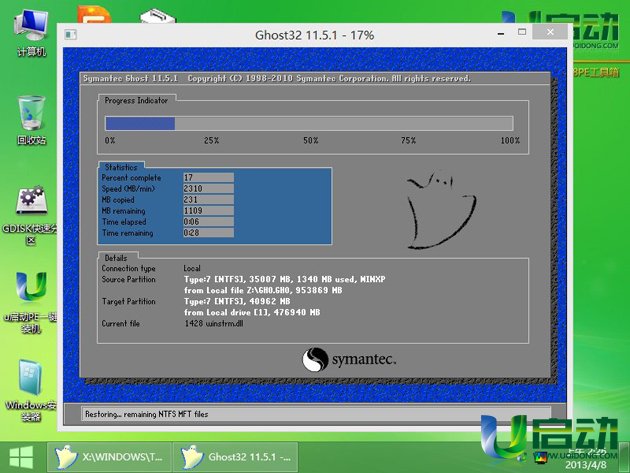Click the Time elapsed value 0:06
The image size is (630, 473).
[208, 222]
